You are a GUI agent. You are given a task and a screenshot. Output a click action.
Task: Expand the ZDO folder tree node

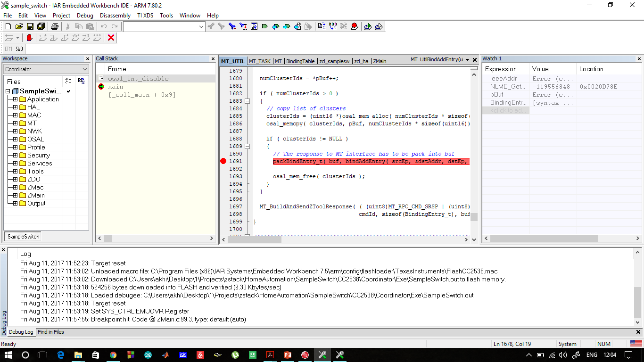(x=15, y=180)
